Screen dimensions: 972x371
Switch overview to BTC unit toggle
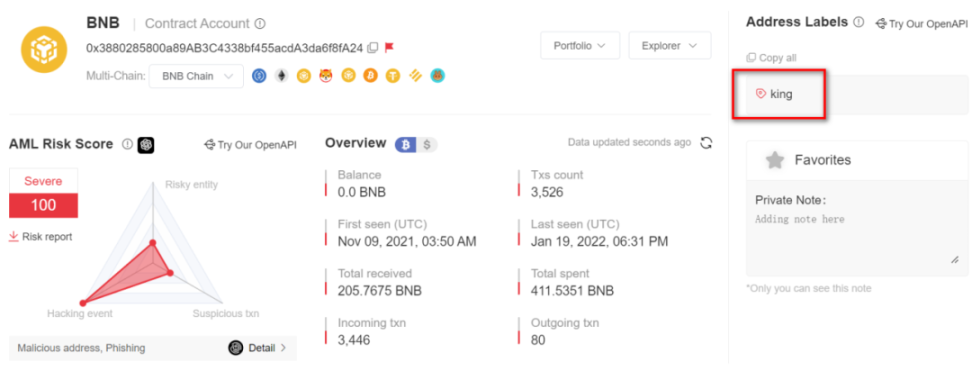click(x=406, y=145)
